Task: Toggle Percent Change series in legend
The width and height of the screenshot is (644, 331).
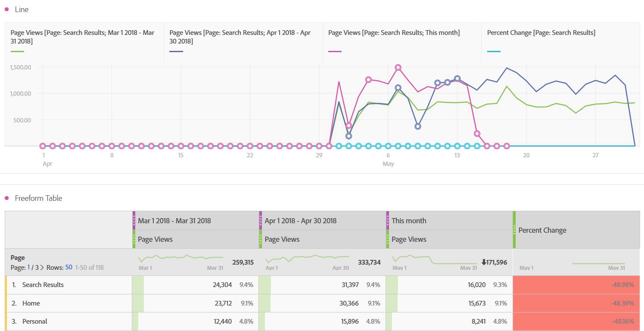Action: pyautogui.click(x=560, y=43)
